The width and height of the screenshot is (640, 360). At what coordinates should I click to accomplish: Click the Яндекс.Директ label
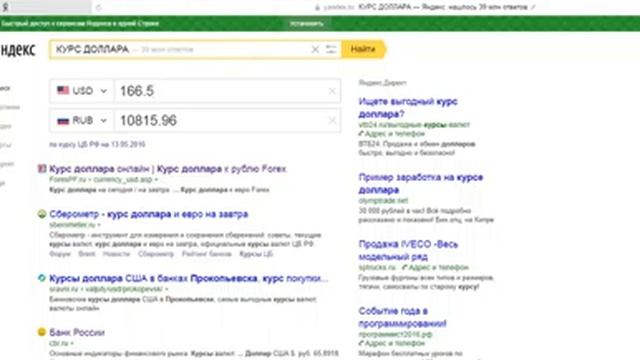tap(382, 83)
